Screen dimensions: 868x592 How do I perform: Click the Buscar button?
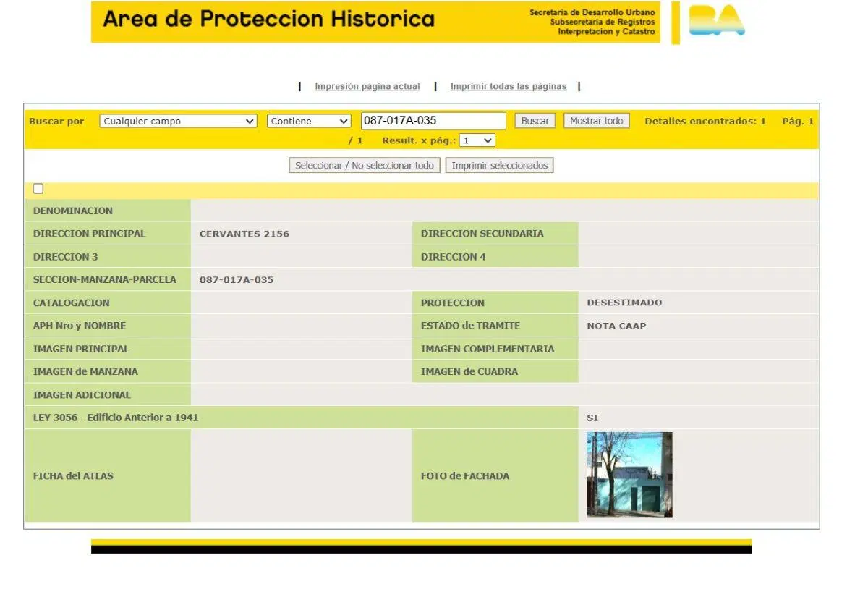(x=535, y=121)
